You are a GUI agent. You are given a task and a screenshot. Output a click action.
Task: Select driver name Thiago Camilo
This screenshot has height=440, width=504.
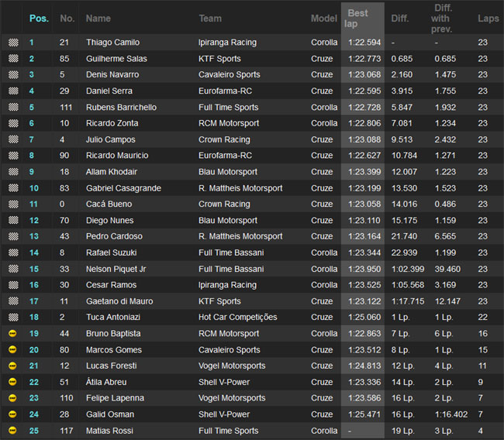[113, 43]
